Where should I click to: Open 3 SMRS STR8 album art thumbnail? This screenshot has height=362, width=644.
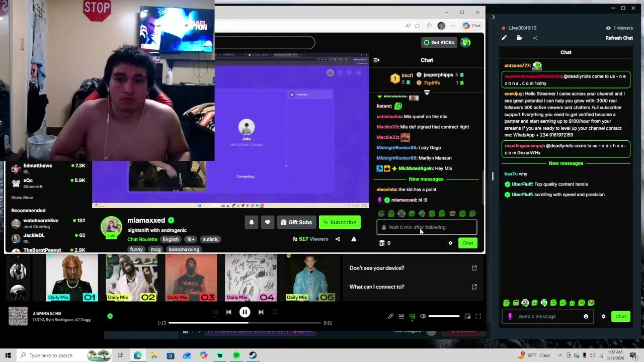coord(18,316)
